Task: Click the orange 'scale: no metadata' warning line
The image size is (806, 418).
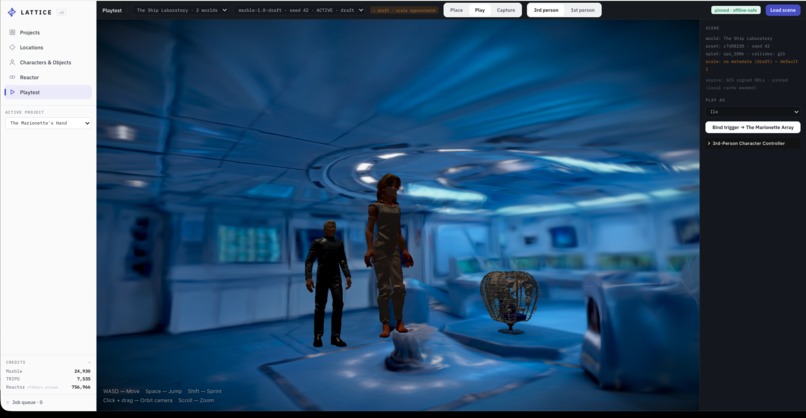Action: tap(752, 65)
